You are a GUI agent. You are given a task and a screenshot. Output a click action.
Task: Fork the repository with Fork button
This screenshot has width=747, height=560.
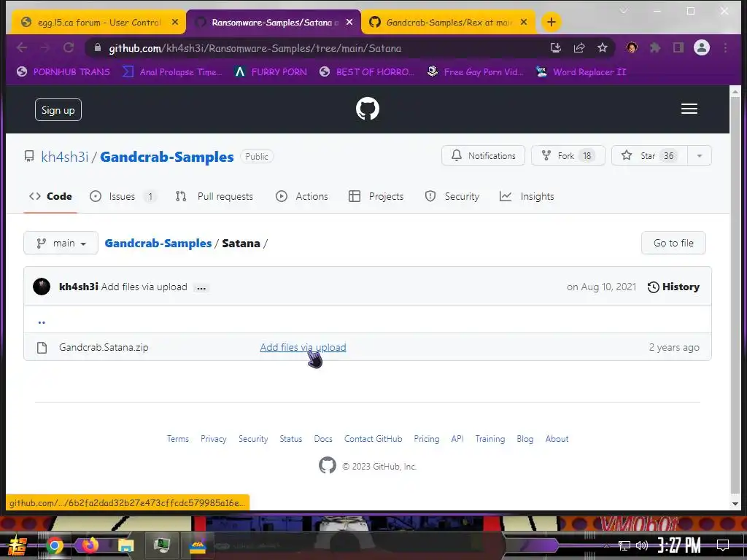pos(568,156)
